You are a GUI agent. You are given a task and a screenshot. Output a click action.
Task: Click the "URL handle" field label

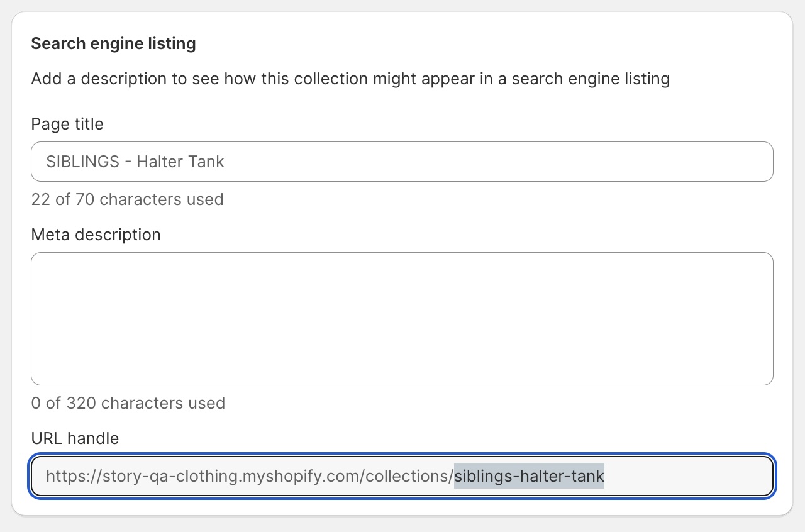pyautogui.click(x=75, y=438)
